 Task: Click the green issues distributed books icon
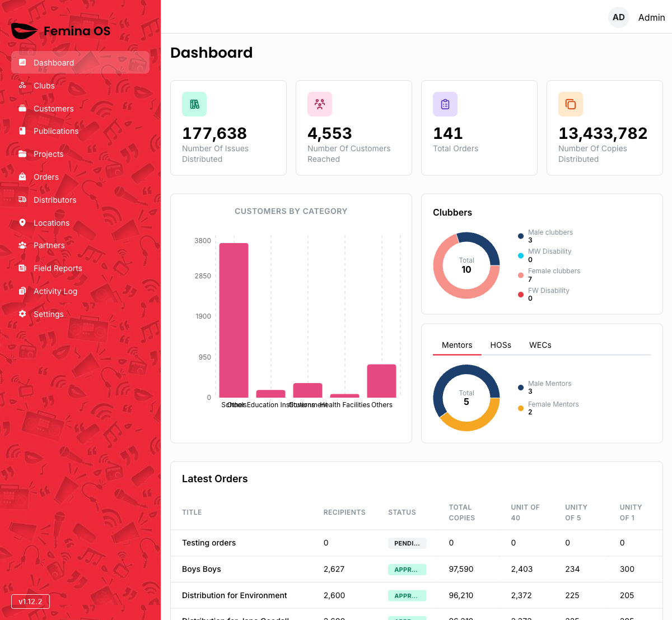(x=194, y=104)
